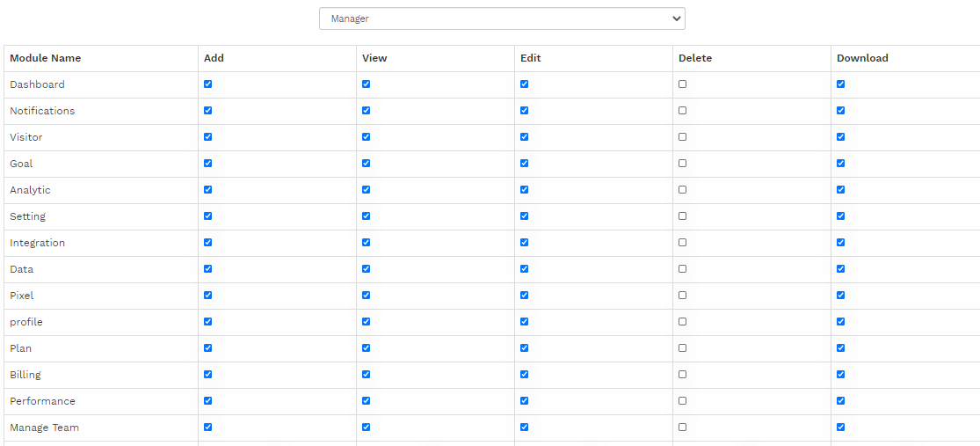
Task: Toggle View permission for Performance
Action: (x=367, y=400)
